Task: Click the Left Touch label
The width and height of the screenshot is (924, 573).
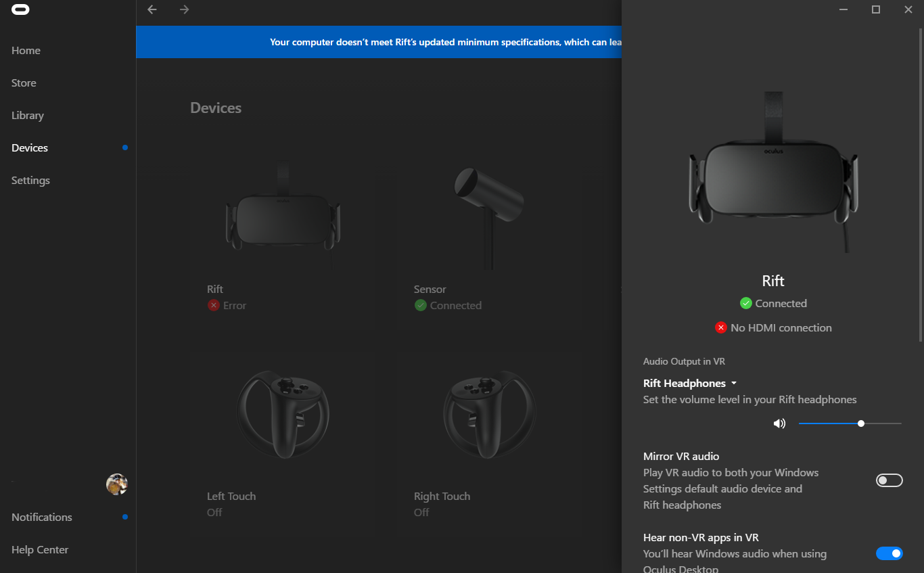Action: coord(231,496)
